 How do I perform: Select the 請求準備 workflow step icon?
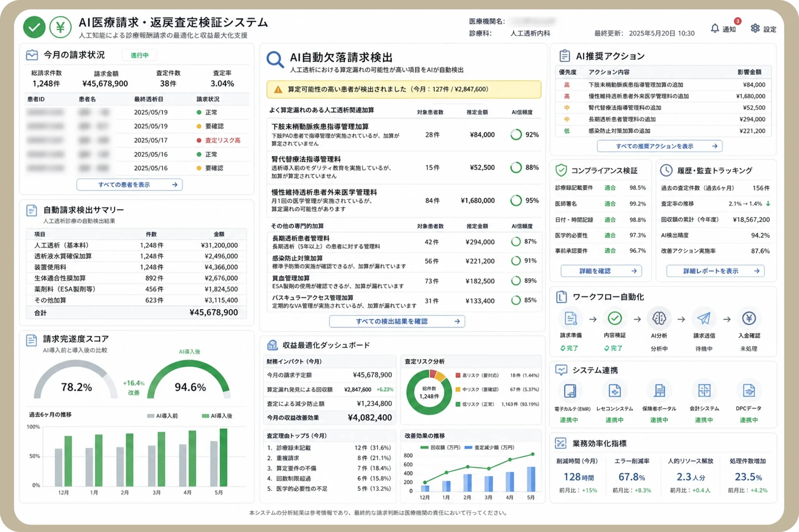pos(571,319)
